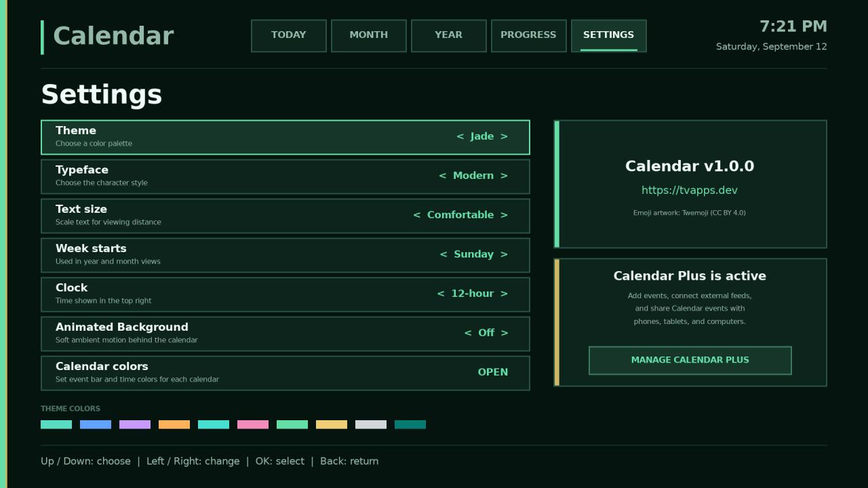Viewport: 868px width, 488px height.
Task: Click next arrow for Animated Background
Action: (504, 333)
